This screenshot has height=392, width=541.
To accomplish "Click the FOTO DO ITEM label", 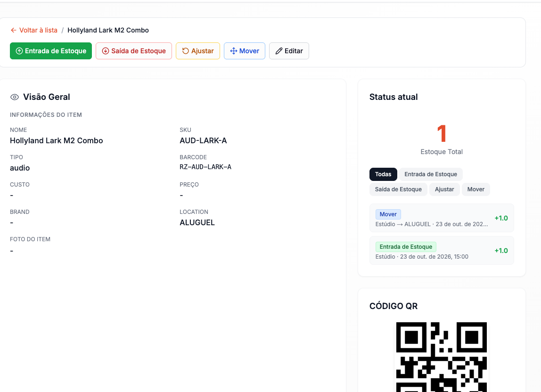I will (x=30, y=239).
